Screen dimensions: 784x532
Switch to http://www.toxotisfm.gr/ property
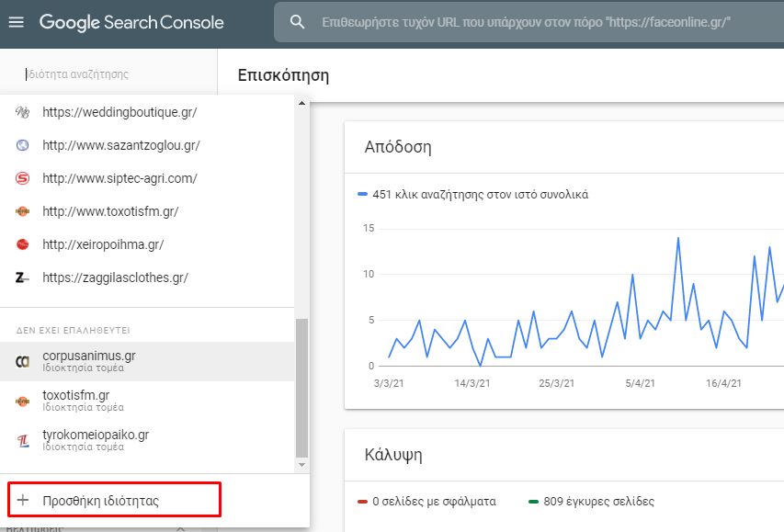click(x=147, y=211)
